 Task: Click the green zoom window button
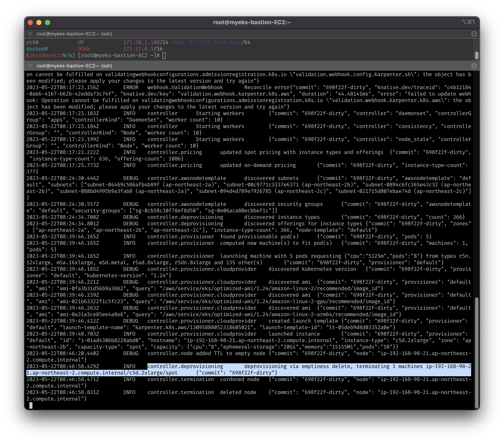click(48, 22)
